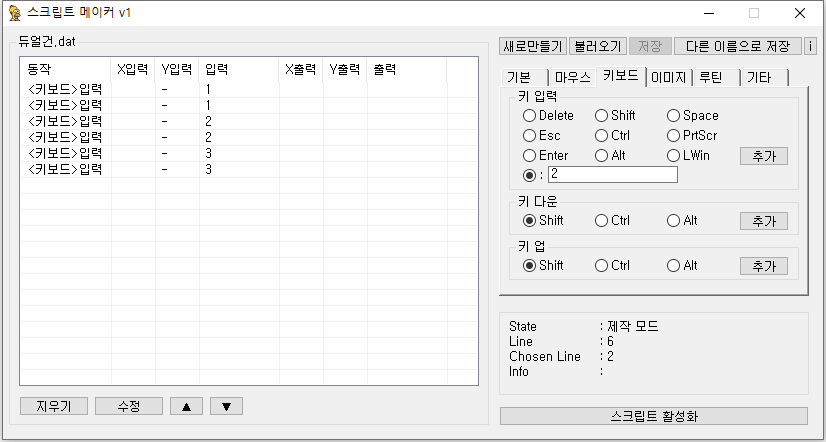Switch to the 마우스 tab
This screenshot has width=826, height=442.
(572, 77)
